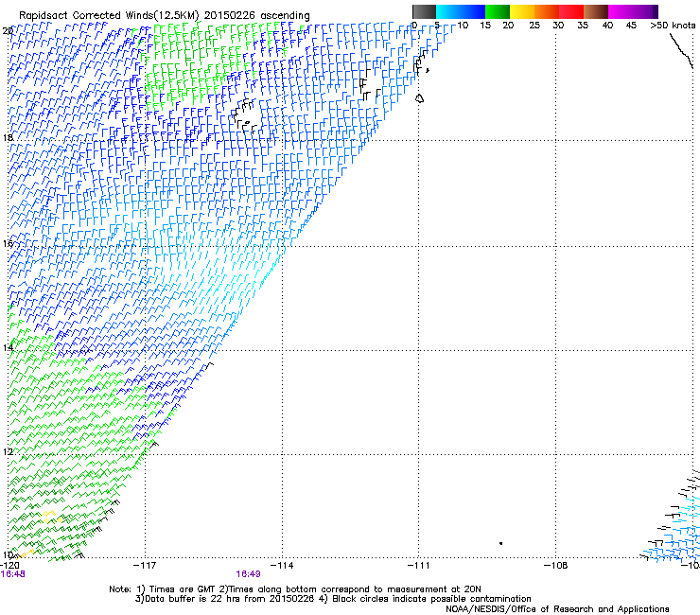The image size is (700, 615).
Task: Click the '25' legend speed label
Action: (534, 26)
